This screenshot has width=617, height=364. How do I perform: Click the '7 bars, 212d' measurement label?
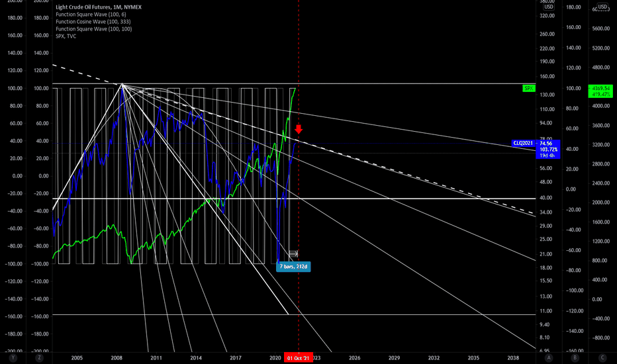tap(293, 267)
